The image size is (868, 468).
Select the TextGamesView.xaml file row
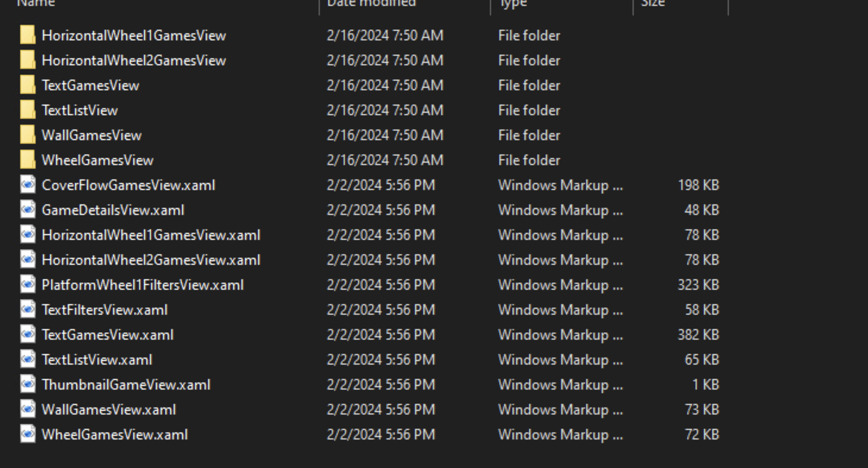click(x=369, y=334)
